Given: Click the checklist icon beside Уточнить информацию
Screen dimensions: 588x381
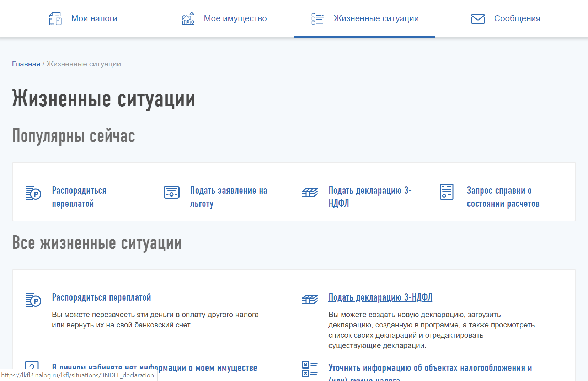Looking at the screenshot, I should pos(310,369).
